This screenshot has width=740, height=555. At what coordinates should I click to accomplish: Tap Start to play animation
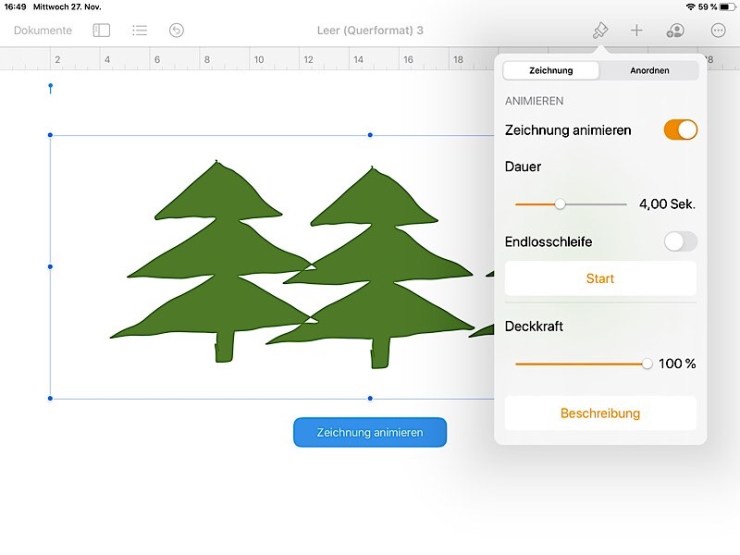coord(600,278)
